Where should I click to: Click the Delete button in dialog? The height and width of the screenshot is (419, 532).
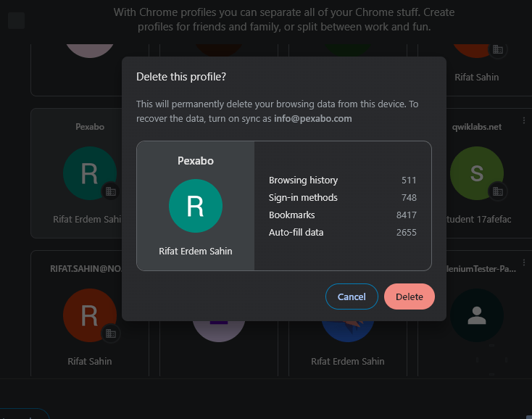(x=410, y=296)
